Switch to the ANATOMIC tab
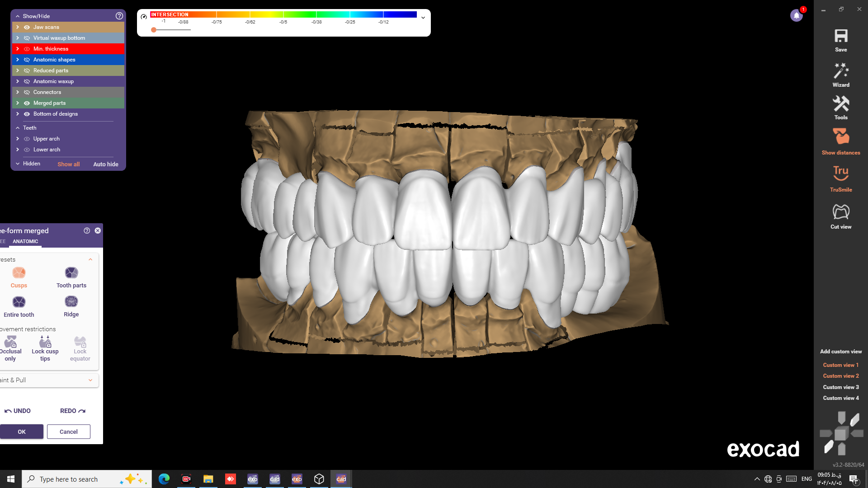 [25, 241]
